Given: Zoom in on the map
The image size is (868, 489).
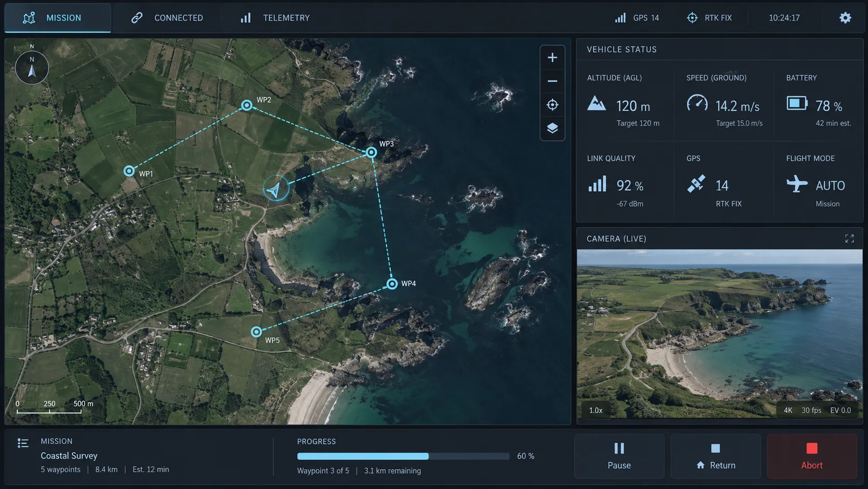Looking at the screenshot, I should tap(552, 58).
